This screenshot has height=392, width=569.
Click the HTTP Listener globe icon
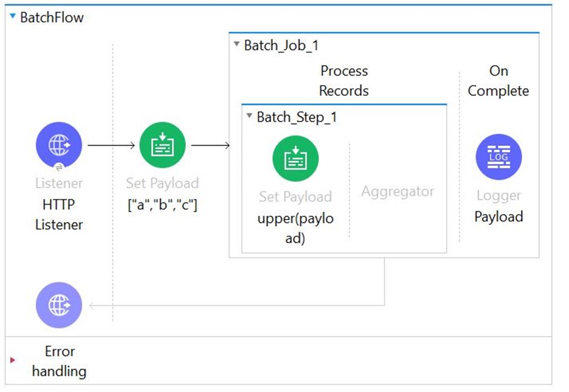click(x=58, y=145)
